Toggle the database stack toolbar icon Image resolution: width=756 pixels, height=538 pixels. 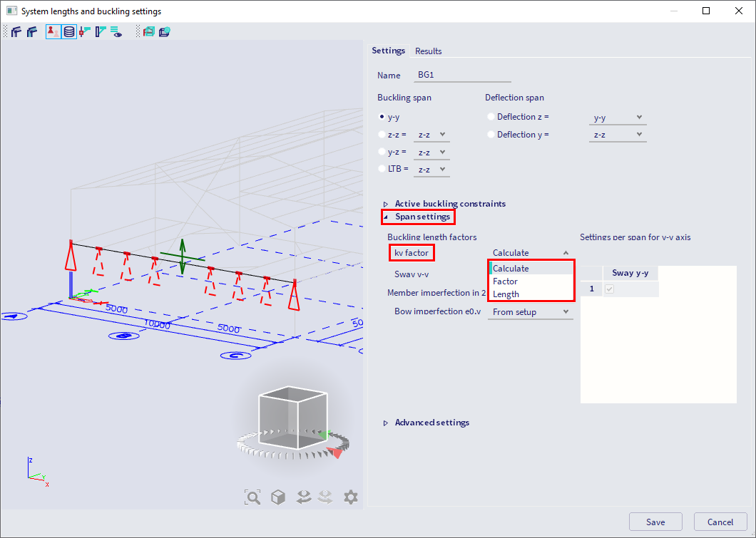(69, 31)
